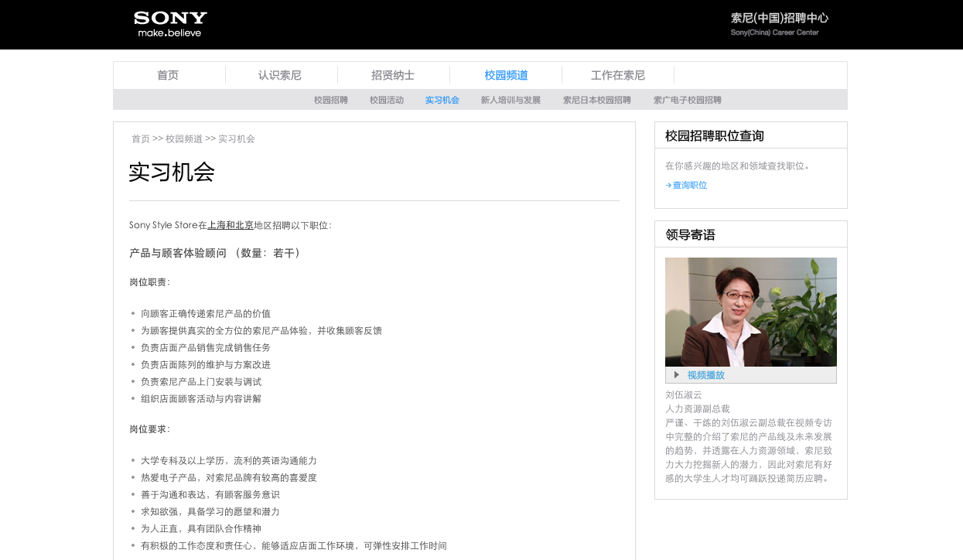Screen dimensions: 963x560
Task: Open the 工作在索尼 navigation tab
Action: coord(617,75)
